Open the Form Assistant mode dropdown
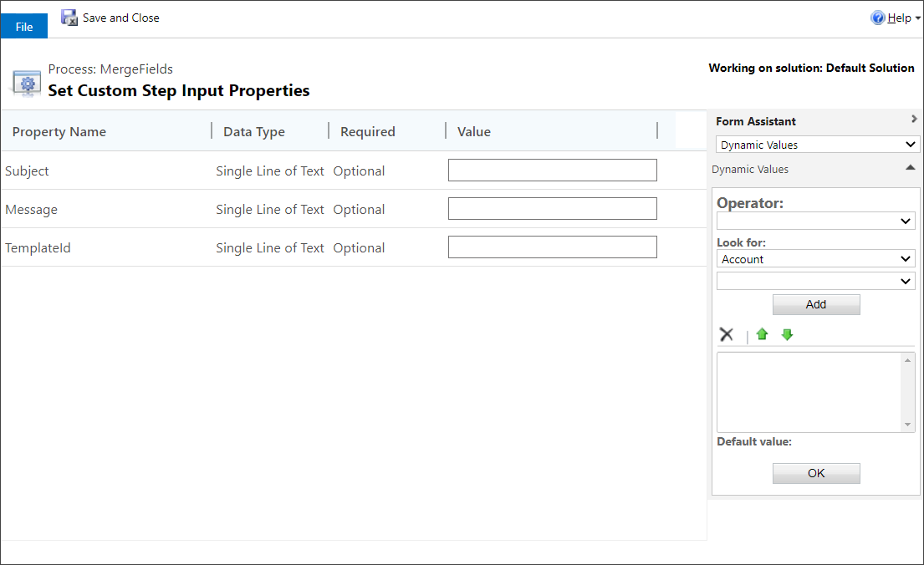 pos(817,144)
